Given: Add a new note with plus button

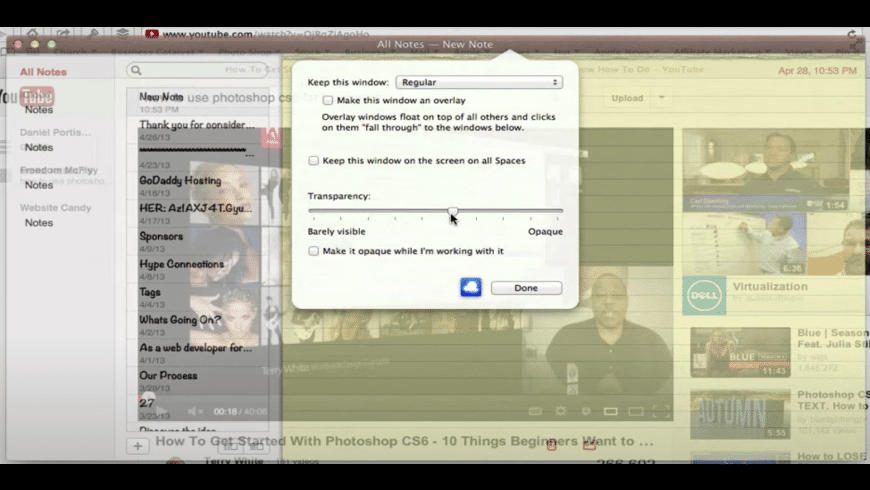Looking at the screenshot, I should coord(138,446).
